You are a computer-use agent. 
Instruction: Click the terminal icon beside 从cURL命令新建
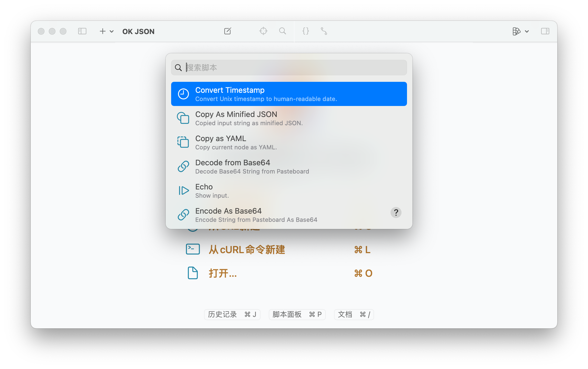coord(193,249)
